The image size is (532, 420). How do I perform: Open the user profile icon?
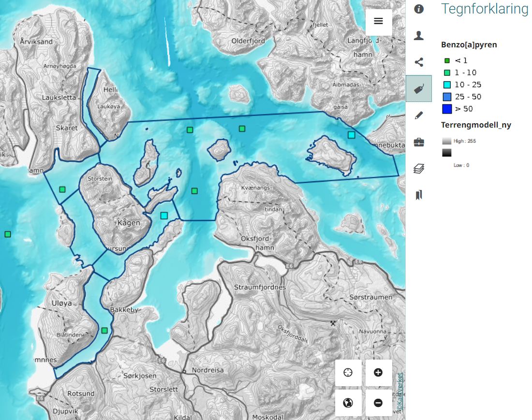click(x=419, y=35)
